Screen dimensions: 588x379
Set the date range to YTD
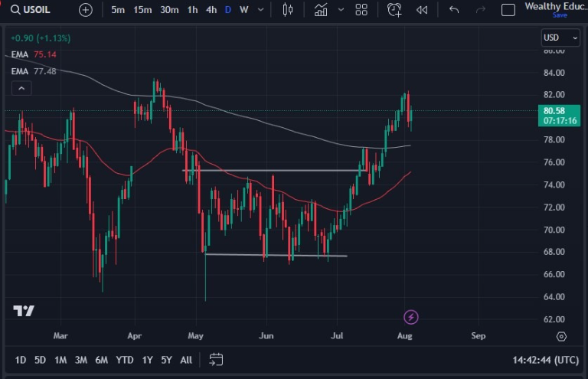pos(124,360)
